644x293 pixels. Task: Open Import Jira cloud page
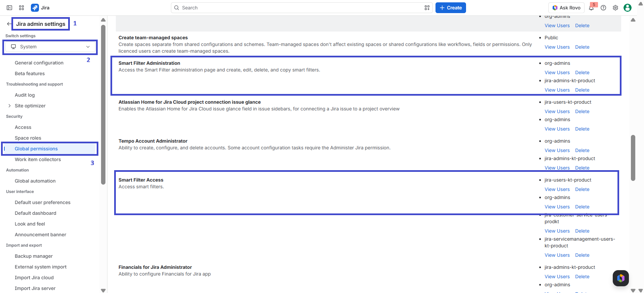[34, 278]
